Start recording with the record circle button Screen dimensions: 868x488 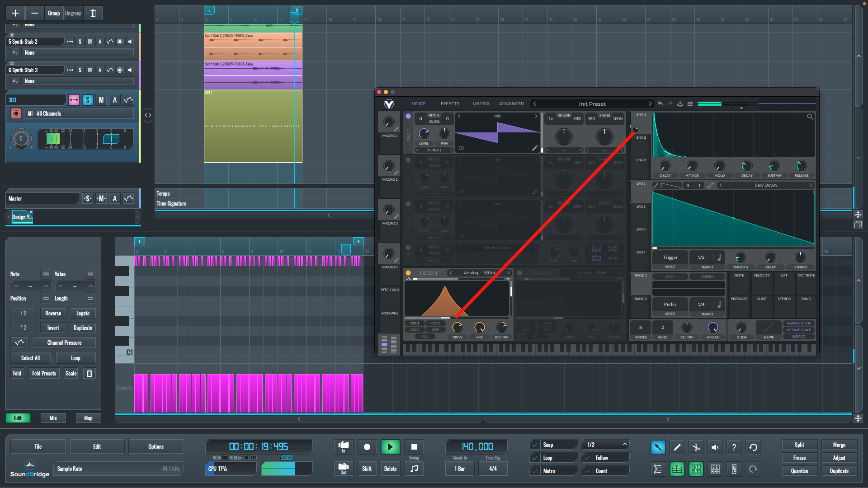point(367,447)
